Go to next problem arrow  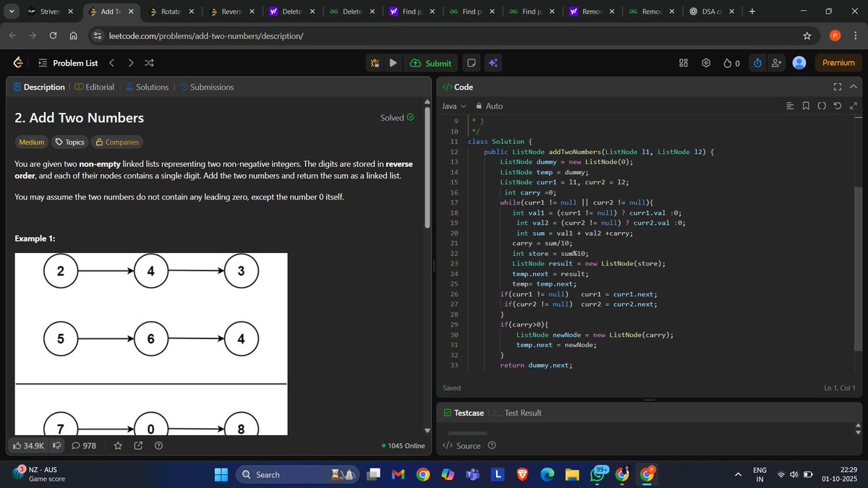click(130, 63)
